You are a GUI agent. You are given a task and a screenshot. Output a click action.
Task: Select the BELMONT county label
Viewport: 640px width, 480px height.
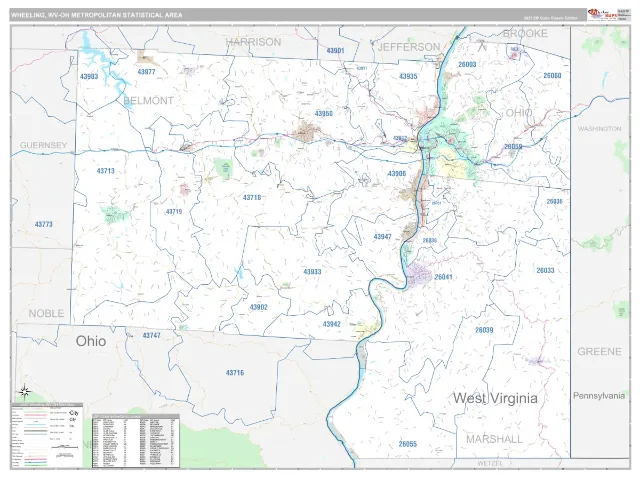point(149,100)
